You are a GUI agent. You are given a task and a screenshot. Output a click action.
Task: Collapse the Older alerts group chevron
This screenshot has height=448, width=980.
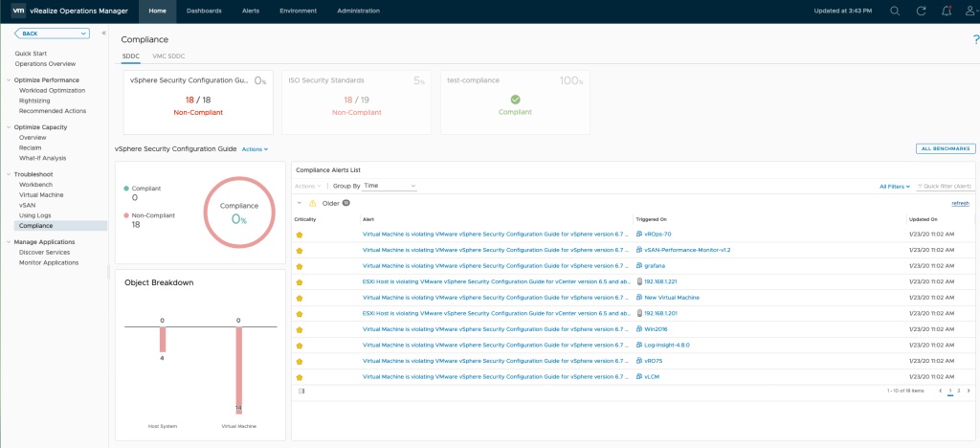point(300,203)
